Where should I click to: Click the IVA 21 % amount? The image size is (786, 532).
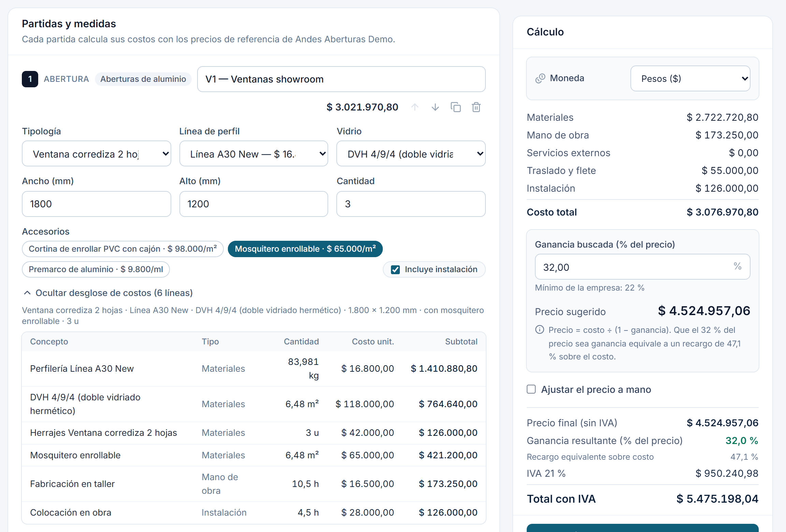coord(727,473)
